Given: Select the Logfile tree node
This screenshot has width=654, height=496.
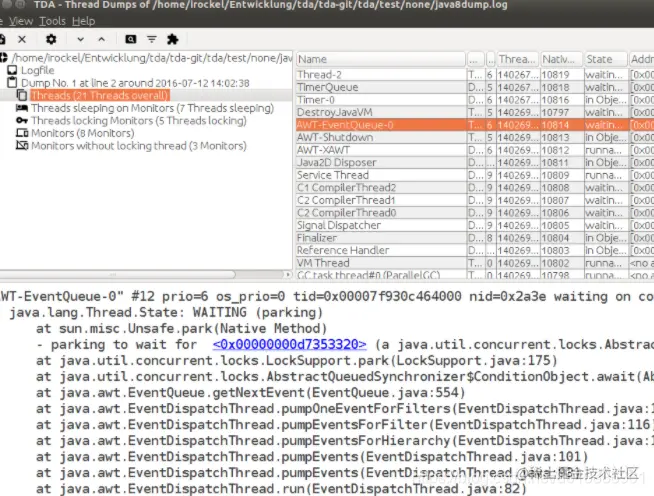Looking at the screenshot, I should (x=38, y=70).
